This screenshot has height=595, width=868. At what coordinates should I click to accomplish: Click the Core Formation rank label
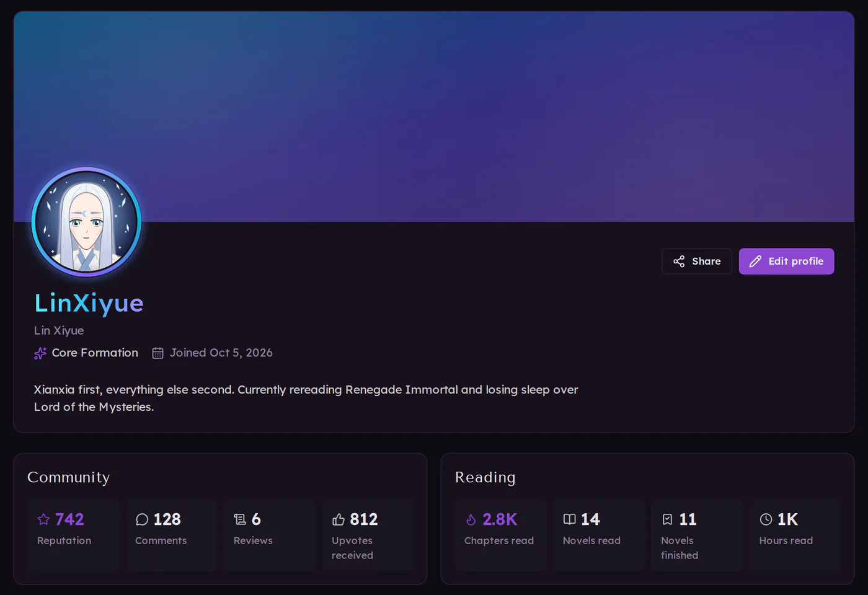pos(95,353)
